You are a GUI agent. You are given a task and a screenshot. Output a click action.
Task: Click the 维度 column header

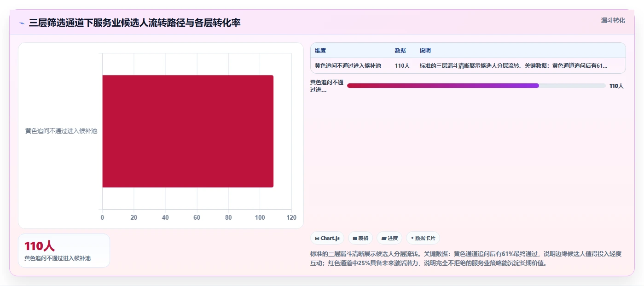pos(320,51)
